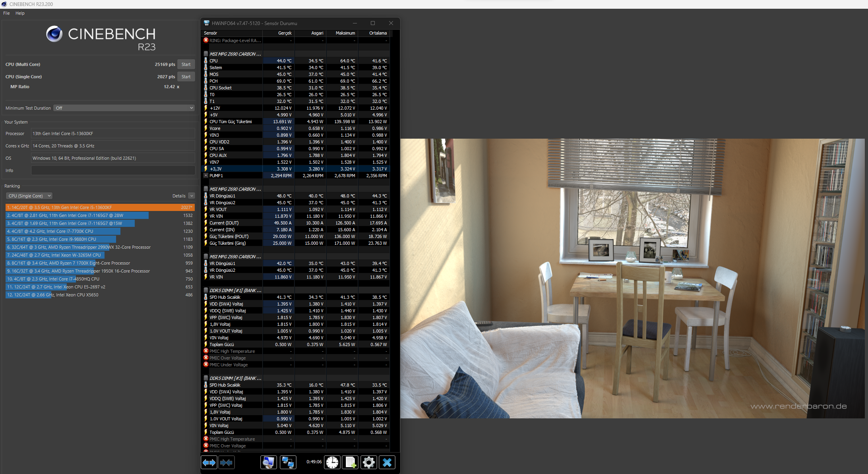Click the Processor field showing i5-13600KF
Screen dimensions: 868x474
tap(113, 133)
